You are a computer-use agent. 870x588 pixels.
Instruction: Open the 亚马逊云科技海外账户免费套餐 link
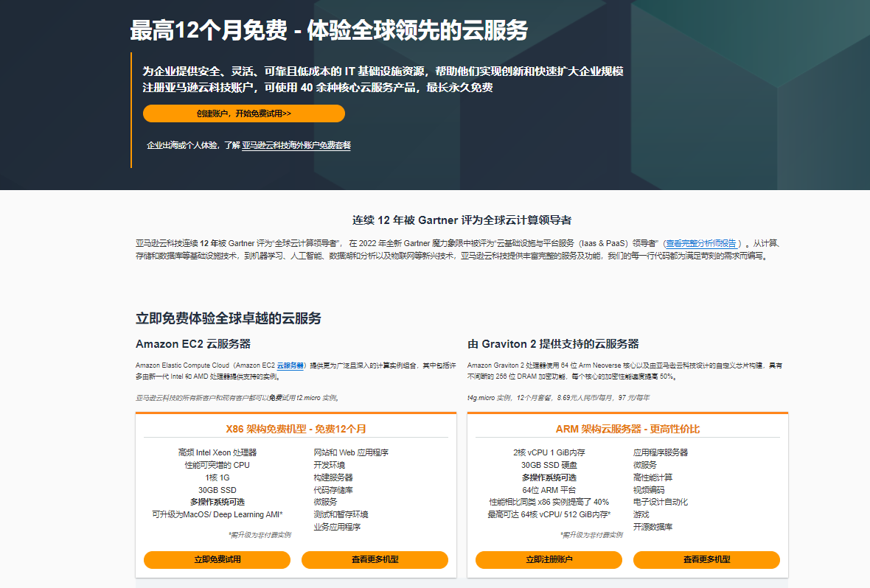click(x=296, y=145)
